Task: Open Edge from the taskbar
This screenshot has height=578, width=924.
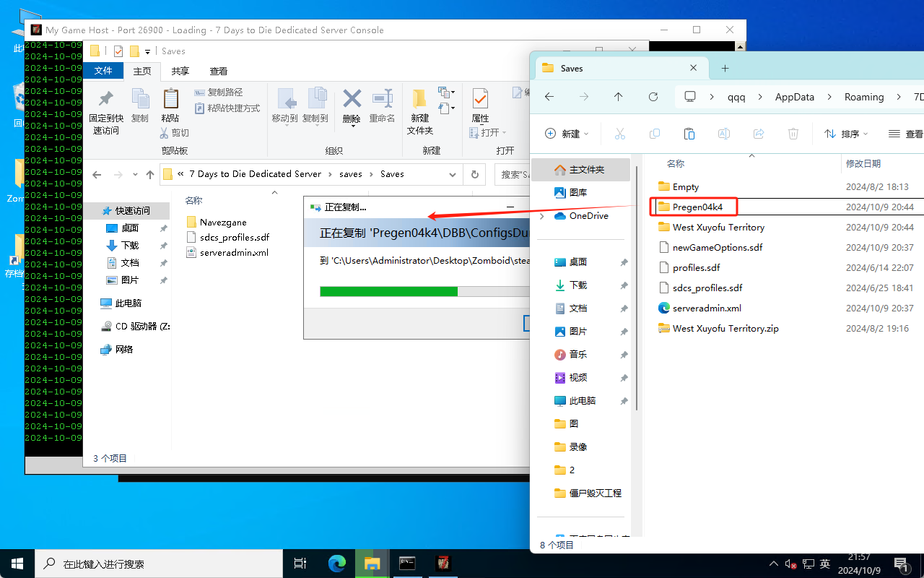Action: tap(337, 564)
